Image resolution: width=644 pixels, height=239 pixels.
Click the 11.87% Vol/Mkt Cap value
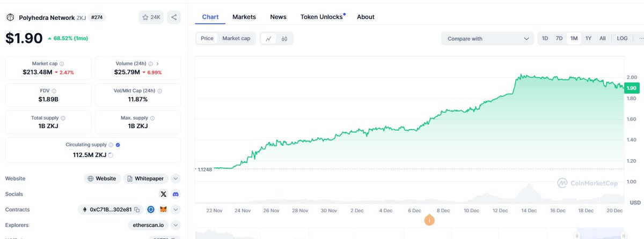click(138, 99)
